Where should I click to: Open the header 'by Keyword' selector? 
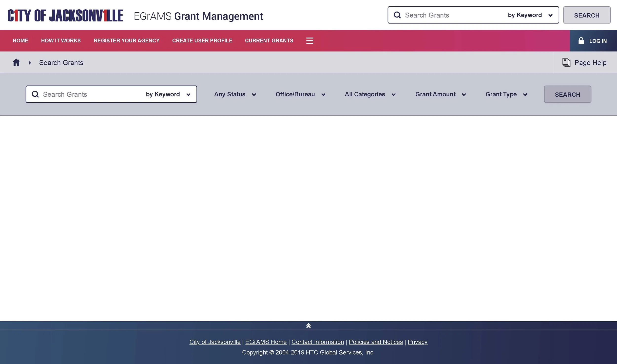click(530, 15)
